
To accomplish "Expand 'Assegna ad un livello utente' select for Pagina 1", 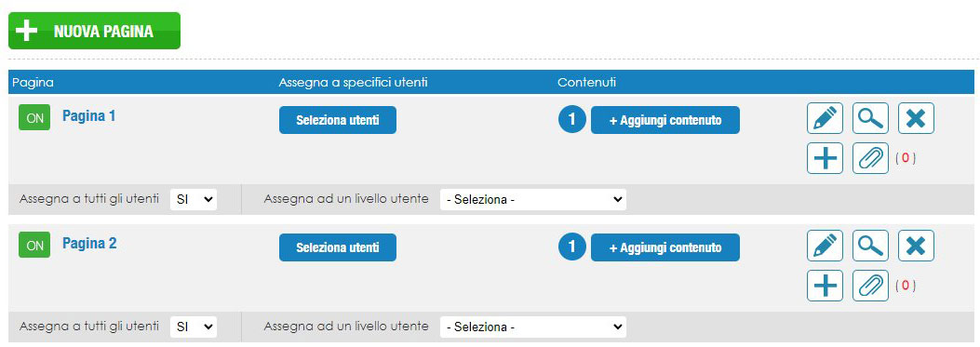I will tap(533, 199).
